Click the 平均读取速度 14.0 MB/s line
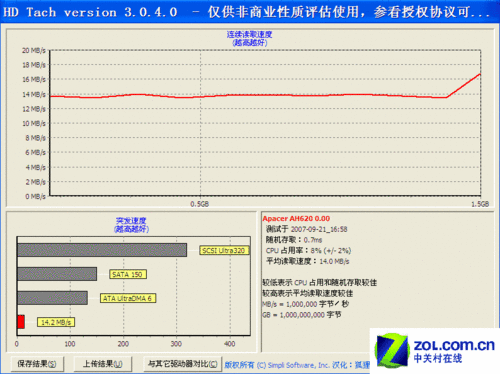Viewport: 500px width, 374px height. [x=307, y=261]
